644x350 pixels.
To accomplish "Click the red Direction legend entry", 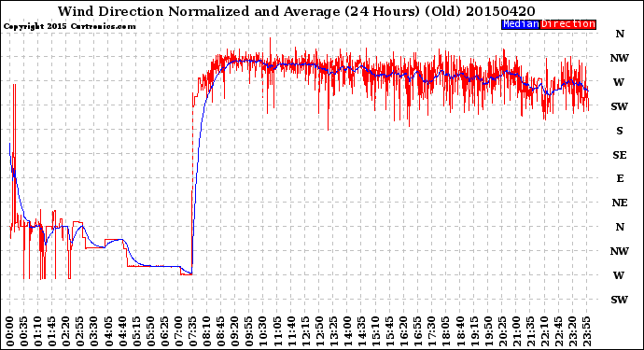I will point(567,24).
